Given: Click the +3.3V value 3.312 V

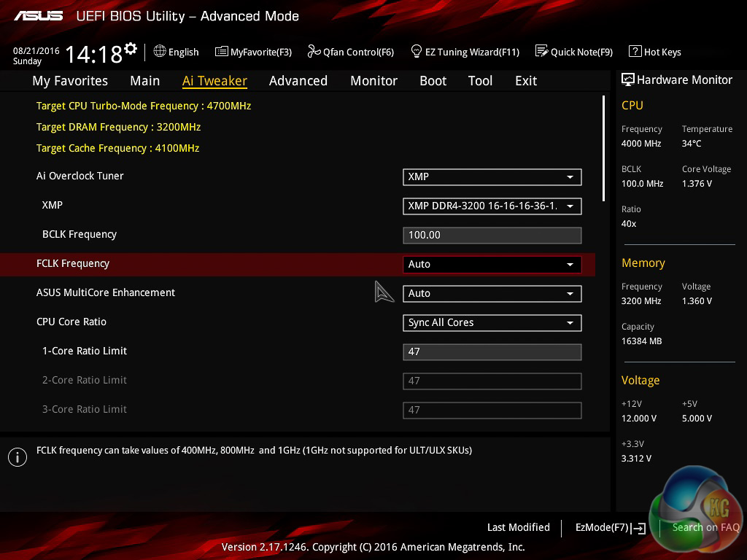Looking at the screenshot, I should (x=636, y=458).
